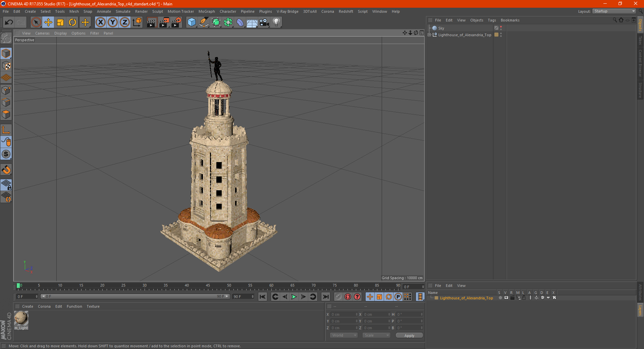This screenshot has width=644, height=349.
Task: Switch to Polygons mode
Action: [x=6, y=114]
